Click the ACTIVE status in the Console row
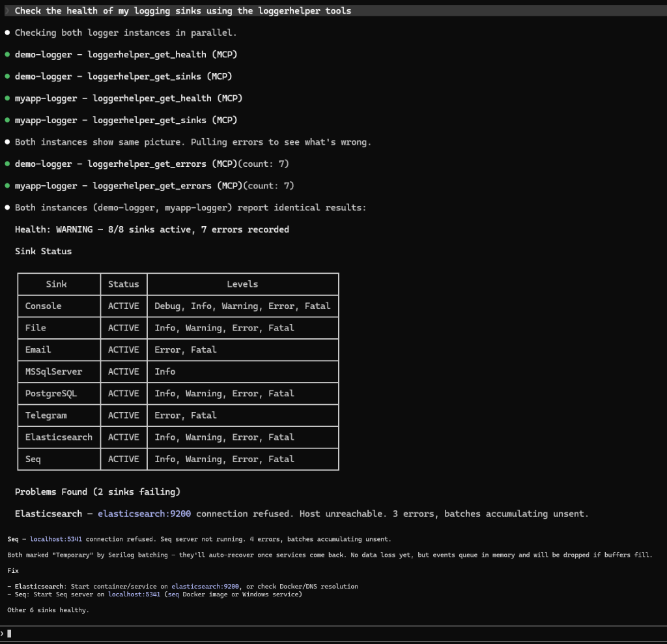The image size is (667, 644). click(x=123, y=306)
